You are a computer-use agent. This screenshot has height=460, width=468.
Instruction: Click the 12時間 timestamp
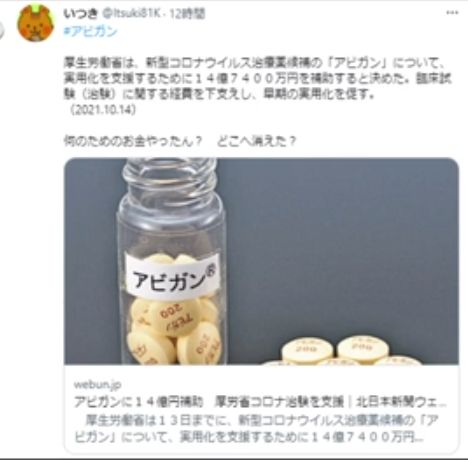coord(187,14)
